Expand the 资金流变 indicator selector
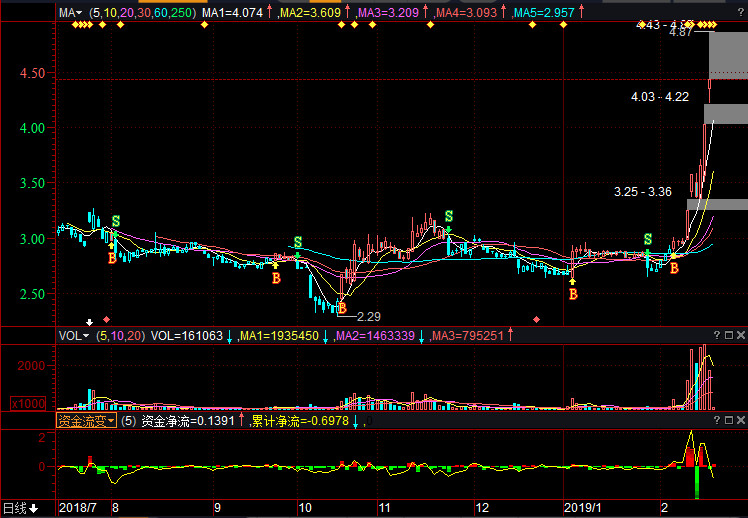This screenshot has width=748, height=518. coord(86,421)
